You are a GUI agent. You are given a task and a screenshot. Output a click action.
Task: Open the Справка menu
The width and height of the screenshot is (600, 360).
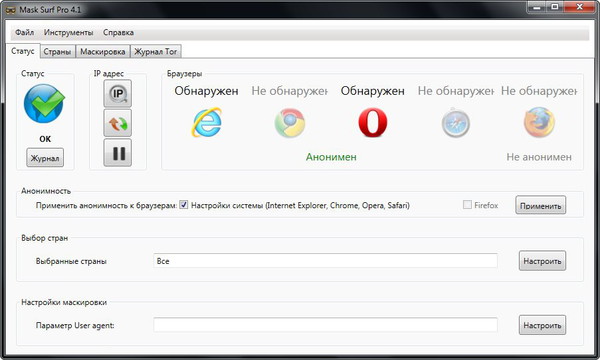(x=118, y=33)
